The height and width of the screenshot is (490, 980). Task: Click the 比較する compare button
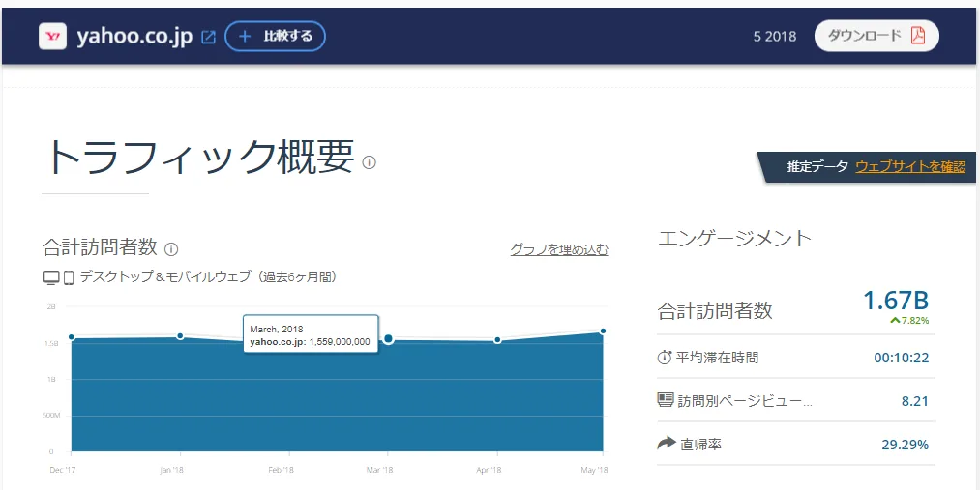click(x=275, y=36)
